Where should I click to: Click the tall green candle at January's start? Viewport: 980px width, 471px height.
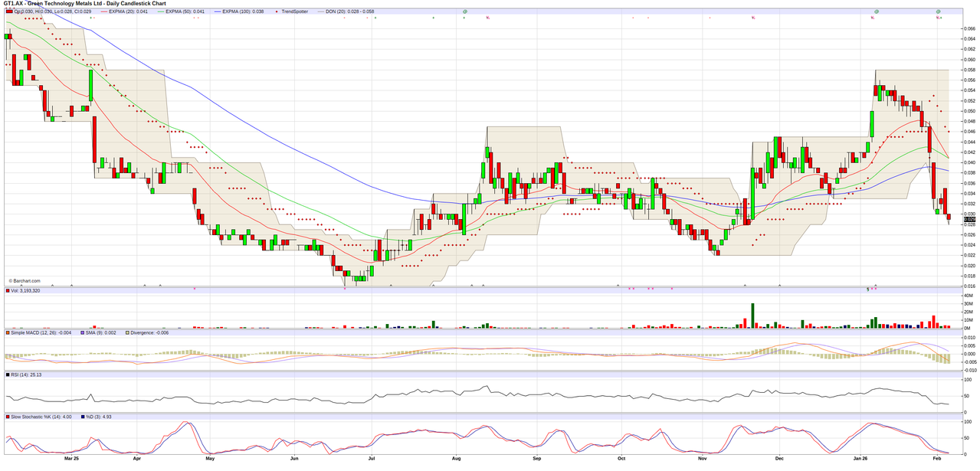tap(872, 124)
